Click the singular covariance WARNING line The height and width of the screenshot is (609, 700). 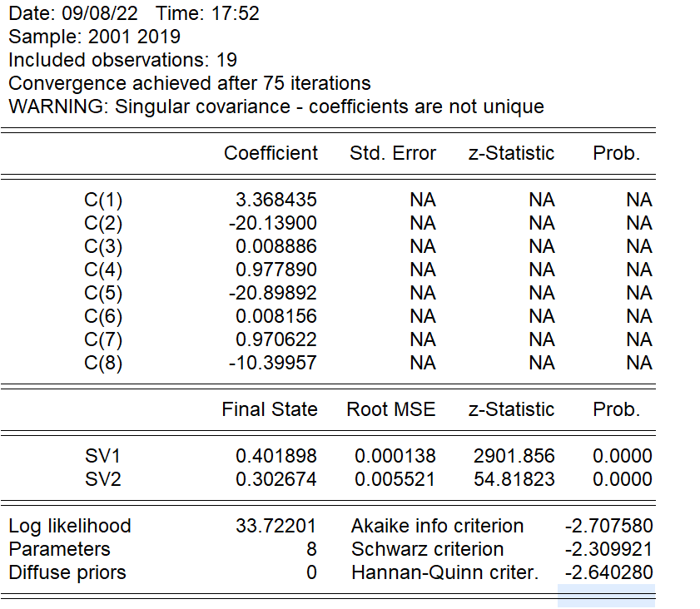coord(276,106)
